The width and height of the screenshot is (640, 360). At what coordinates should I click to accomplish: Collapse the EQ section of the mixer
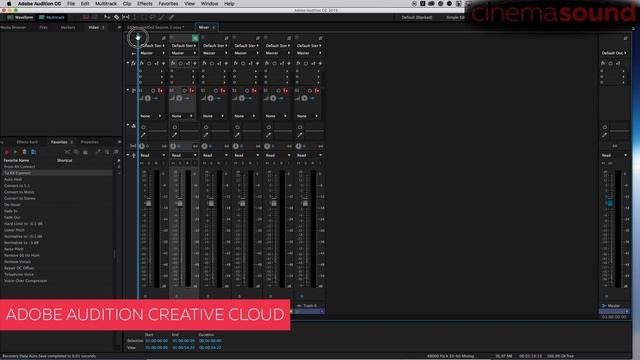click(x=128, y=126)
